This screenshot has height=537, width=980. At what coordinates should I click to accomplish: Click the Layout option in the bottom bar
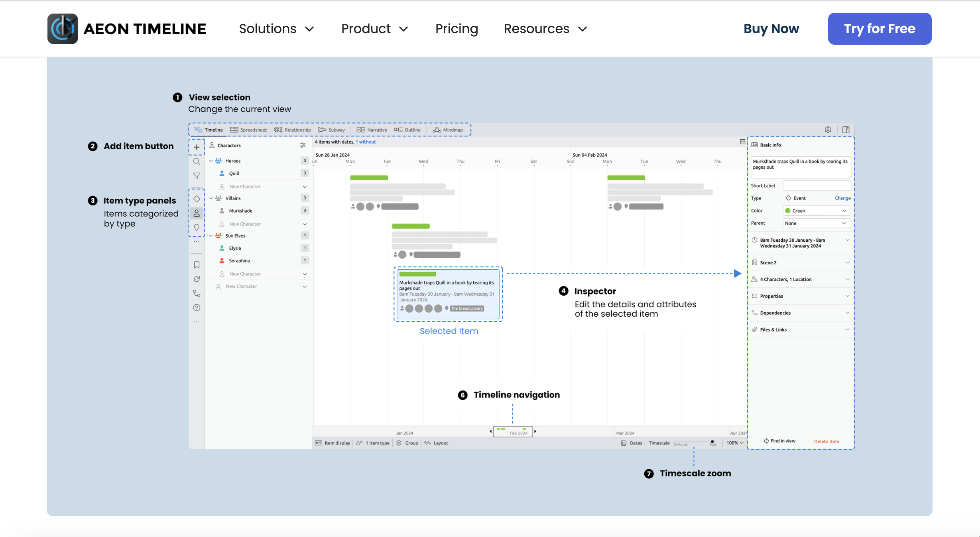pyautogui.click(x=436, y=443)
